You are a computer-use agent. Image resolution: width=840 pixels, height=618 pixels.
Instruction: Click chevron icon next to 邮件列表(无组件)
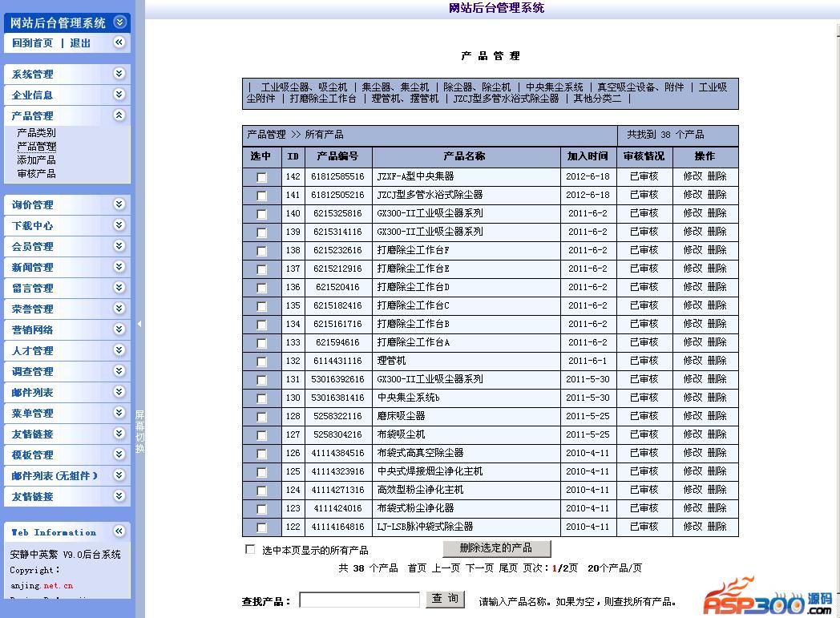pos(119,475)
